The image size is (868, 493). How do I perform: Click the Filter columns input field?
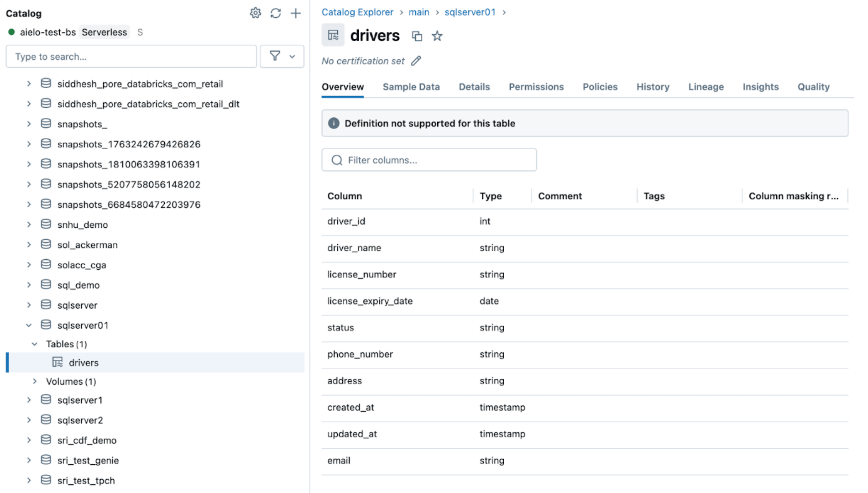point(429,160)
